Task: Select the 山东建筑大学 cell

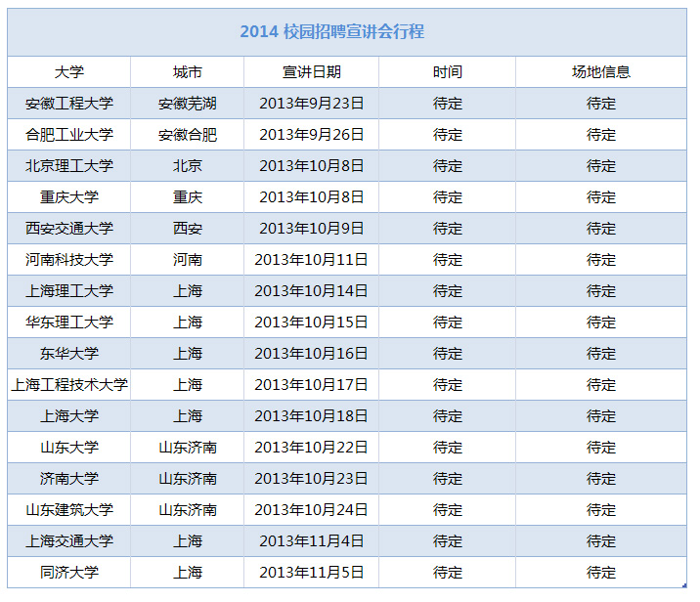Action: (69, 510)
